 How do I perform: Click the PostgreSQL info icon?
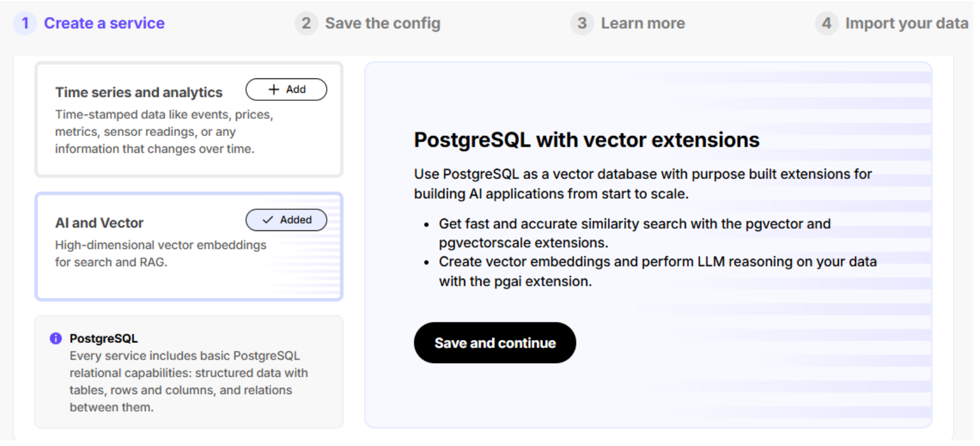(56, 338)
